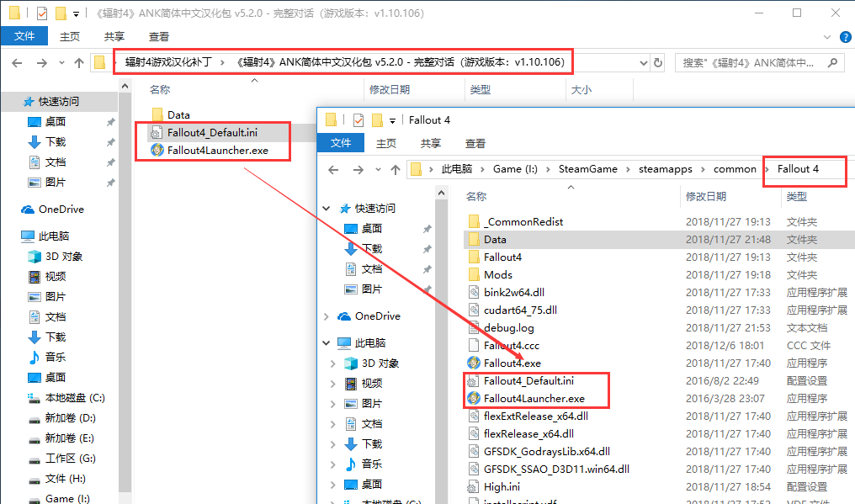Expand OneDrive in the Fallout 4 window sidebar

tap(326, 316)
